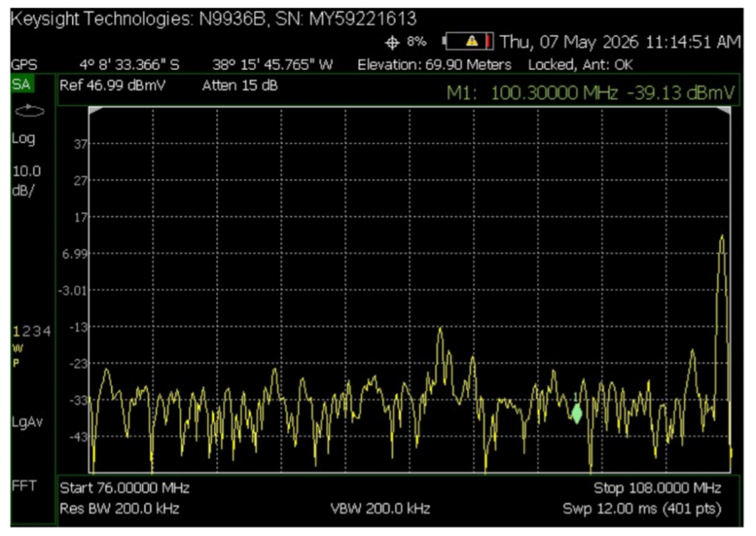Click the continuous sweep loop icon

(x=29, y=111)
